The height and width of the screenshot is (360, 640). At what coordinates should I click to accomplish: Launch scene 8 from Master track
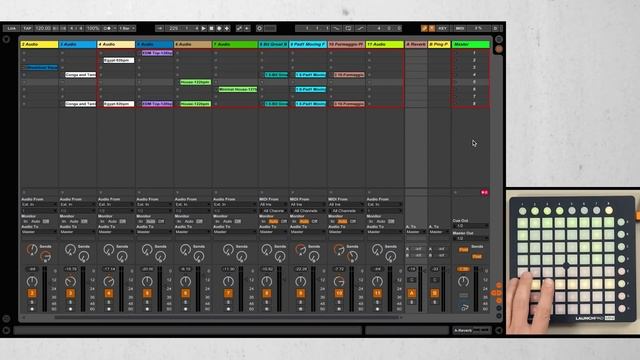point(471,104)
